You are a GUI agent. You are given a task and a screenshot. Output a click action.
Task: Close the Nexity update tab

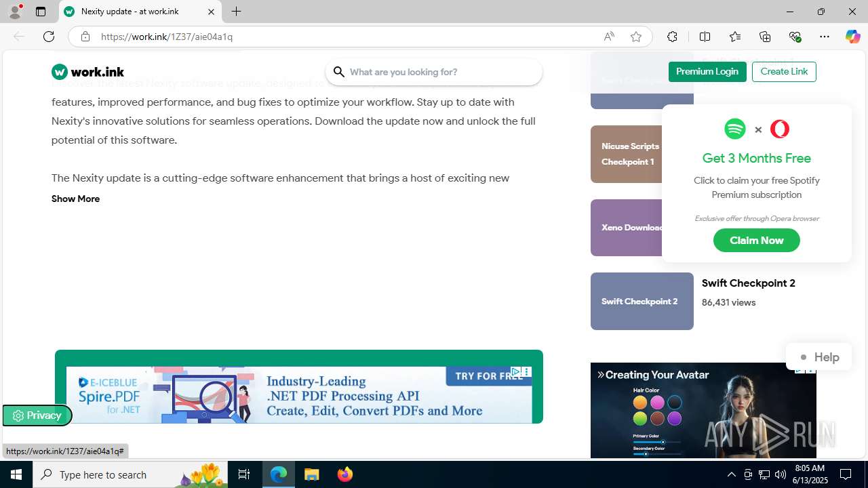coord(211,12)
